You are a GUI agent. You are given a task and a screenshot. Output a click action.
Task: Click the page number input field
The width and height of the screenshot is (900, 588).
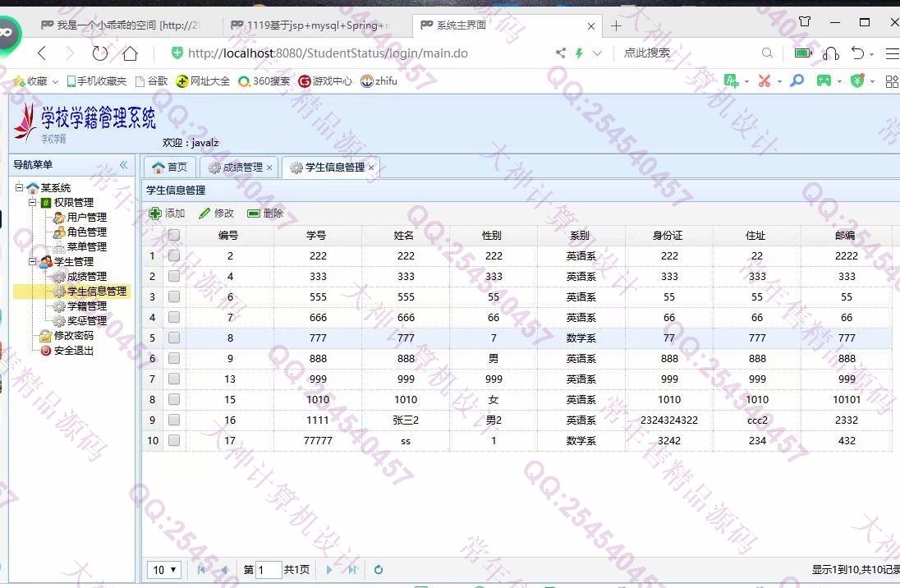(x=269, y=570)
